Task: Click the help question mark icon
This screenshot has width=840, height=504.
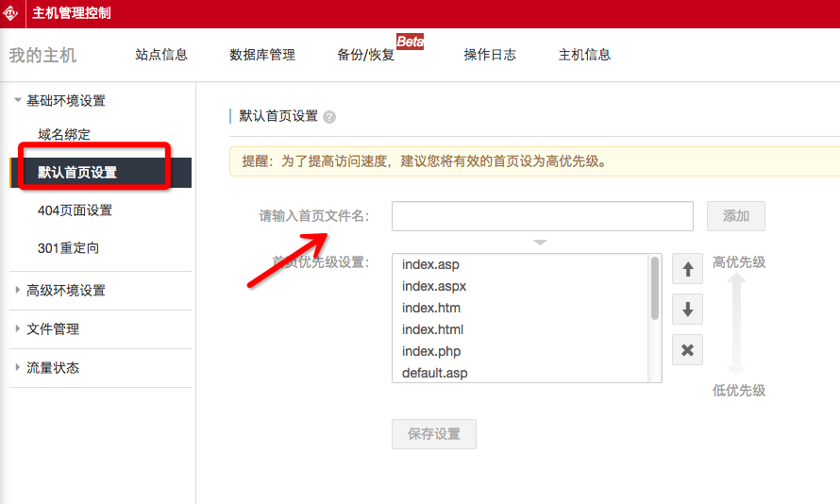Action: (x=329, y=117)
